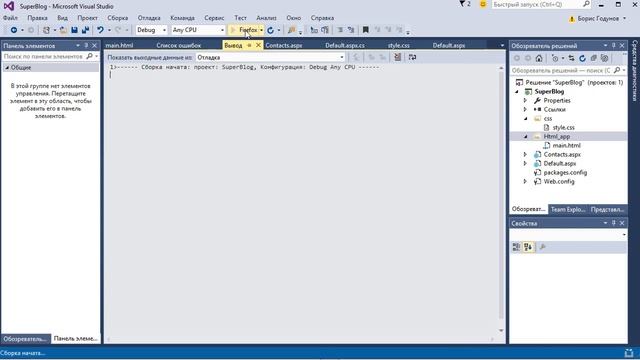Toggle pin on the Вывод tab

(249, 45)
